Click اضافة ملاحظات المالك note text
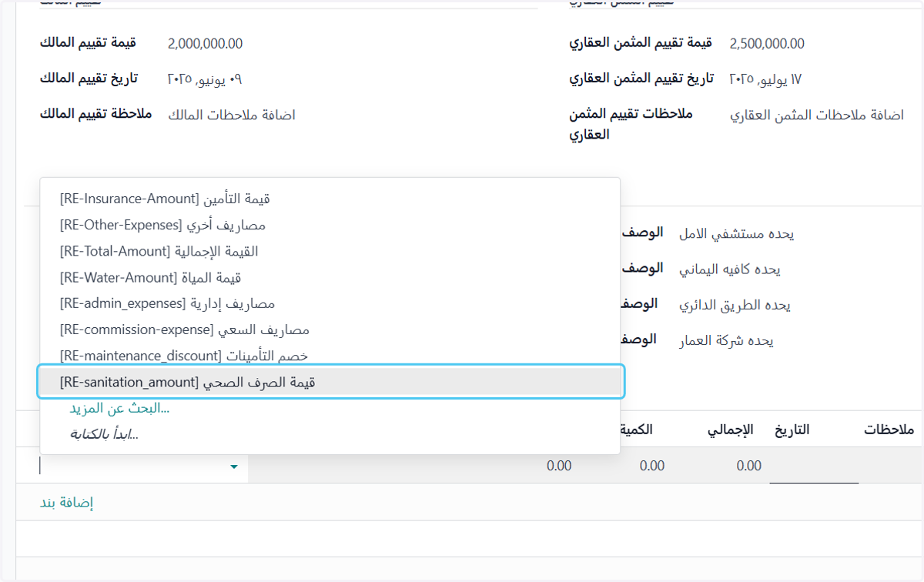Image resolution: width=924 pixels, height=582 pixels. point(232,115)
